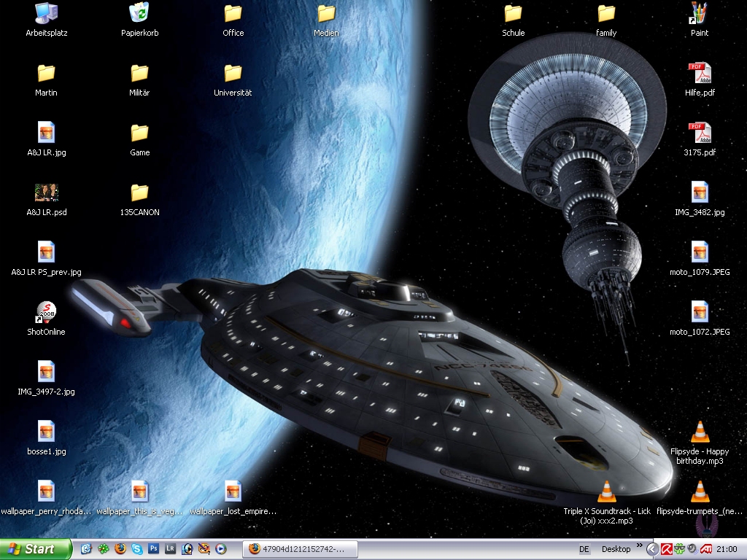Open the ATI tray icon

point(706,549)
